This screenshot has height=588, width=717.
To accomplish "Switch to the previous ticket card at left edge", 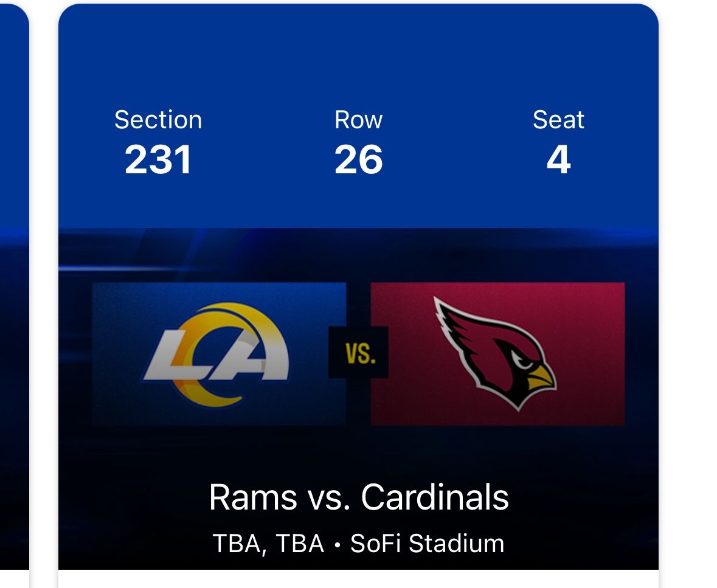I will (x=13, y=292).
